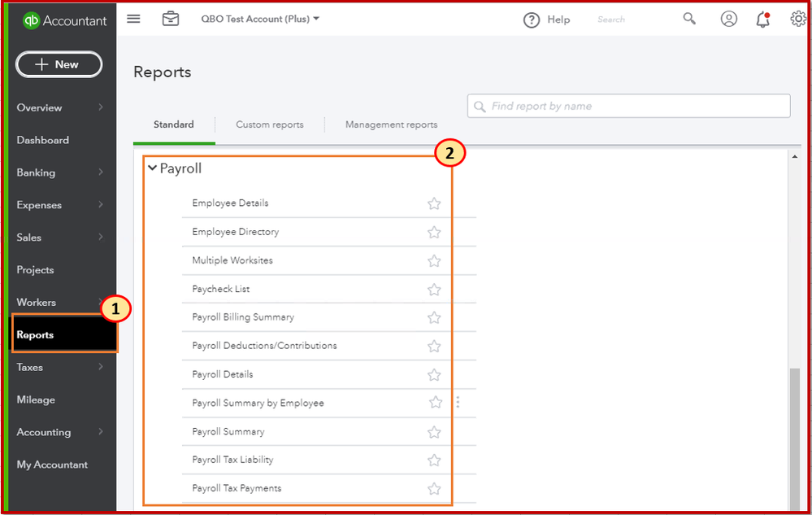Viewport: 812px width, 515px height.
Task: Click the magnifying glass search icon
Action: tap(689, 19)
